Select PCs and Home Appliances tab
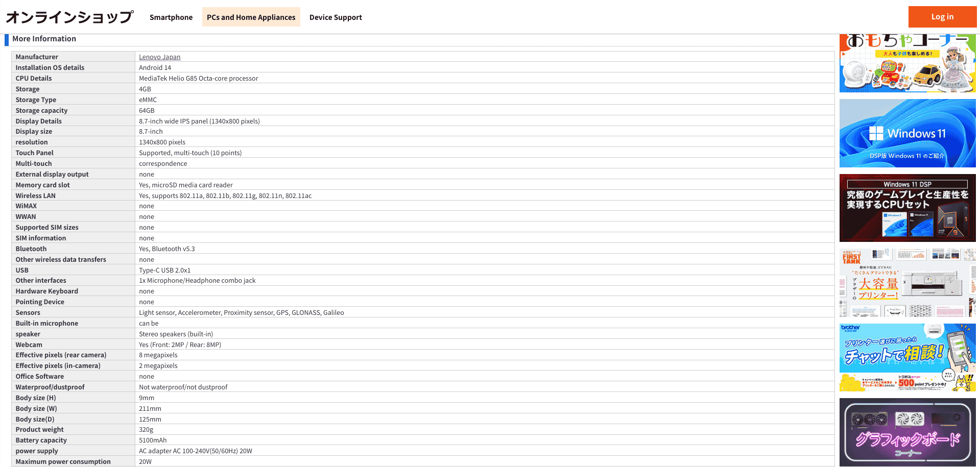Image resolution: width=980 pixels, height=467 pixels. (251, 17)
